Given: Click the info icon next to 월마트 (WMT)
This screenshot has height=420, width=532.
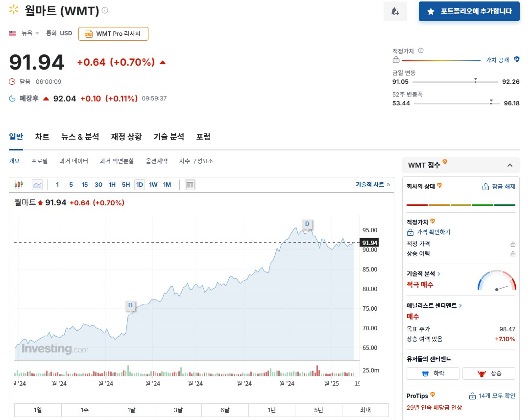Looking at the screenshot, I should 104,10.
